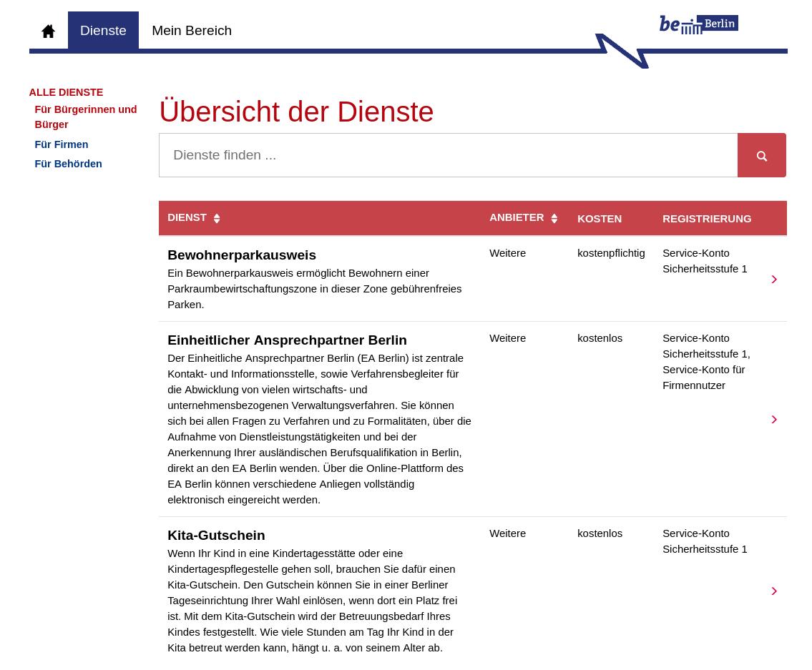The width and height of the screenshot is (812, 670).
Task: Click kostenlos in the Einheitlicher Ansprechpartner row
Action: 600,338
